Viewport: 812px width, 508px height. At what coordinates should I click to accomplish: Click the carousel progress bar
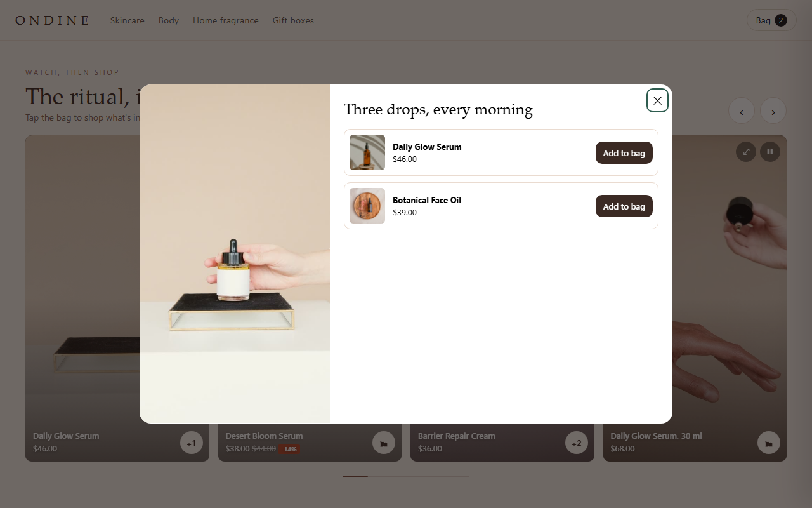pyautogui.click(x=406, y=476)
